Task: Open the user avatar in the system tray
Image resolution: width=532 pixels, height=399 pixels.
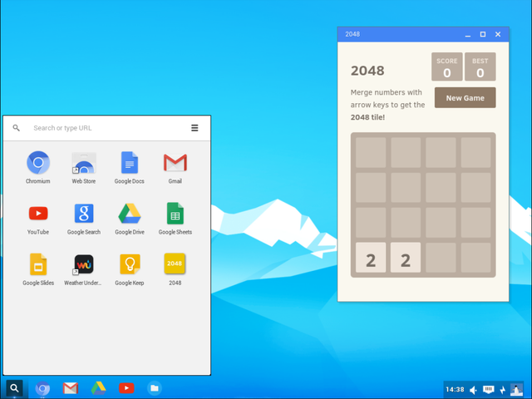Action: (x=517, y=390)
